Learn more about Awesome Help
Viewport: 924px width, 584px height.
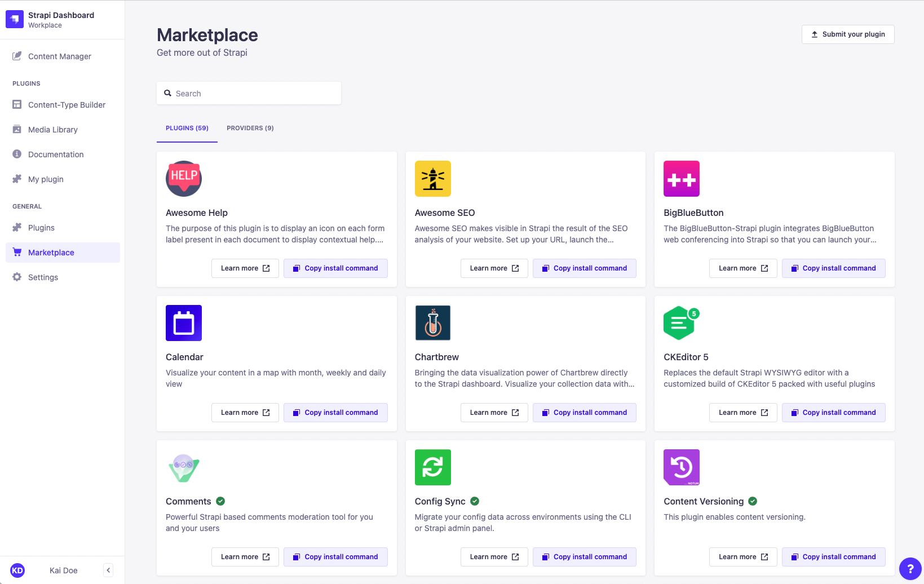point(245,268)
